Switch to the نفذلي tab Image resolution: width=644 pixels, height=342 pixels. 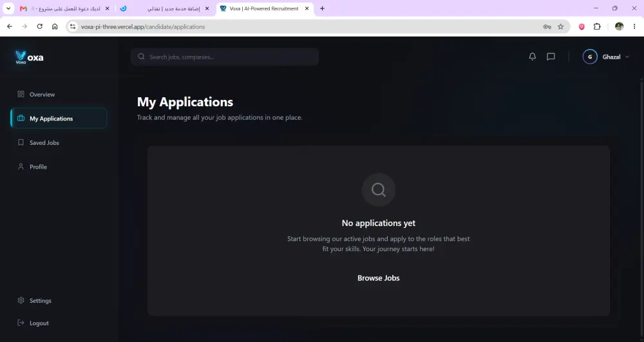click(164, 8)
